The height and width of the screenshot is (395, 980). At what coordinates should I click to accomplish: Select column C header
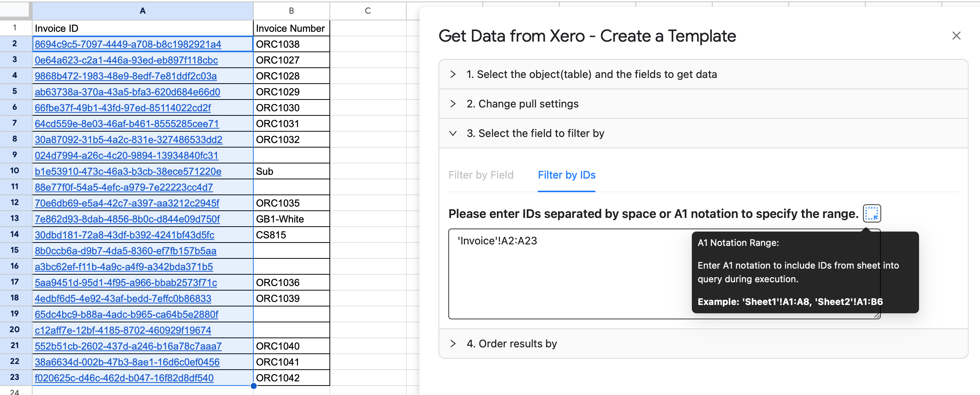click(368, 11)
